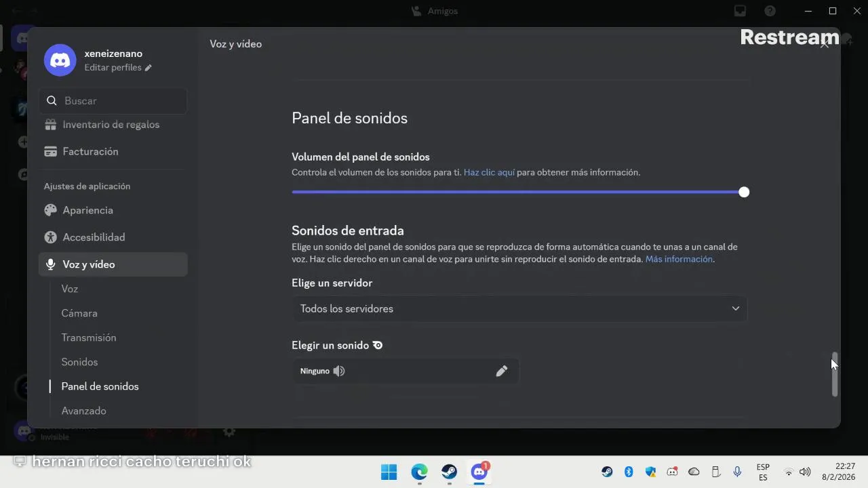Go to the Voz subsection
Image resolution: width=868 pixels, height=488 pixels.
click(70, 289)
